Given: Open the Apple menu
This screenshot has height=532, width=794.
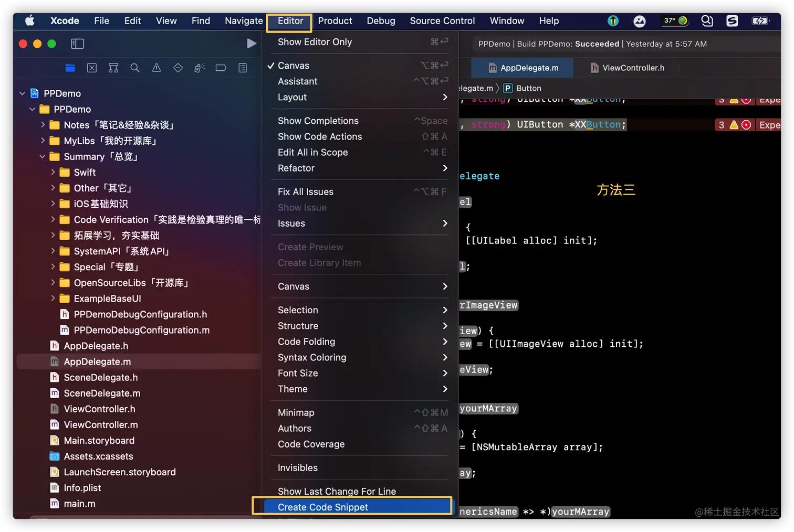Looking at the screenshot, I should point(30,21).
